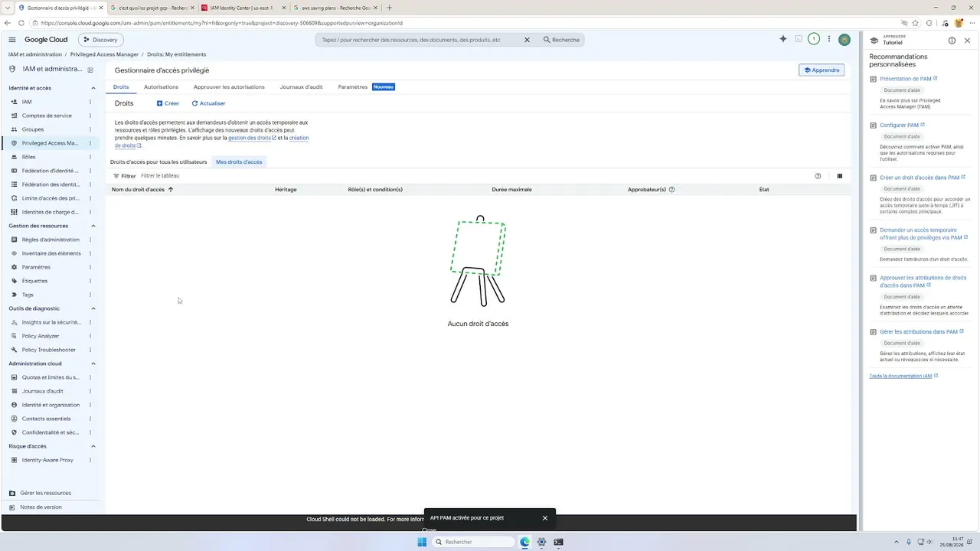Viewport: 980px width, 551px height.
Task: Open Gérer les ressources at sidebar bottom
Action: coord(45,493)
